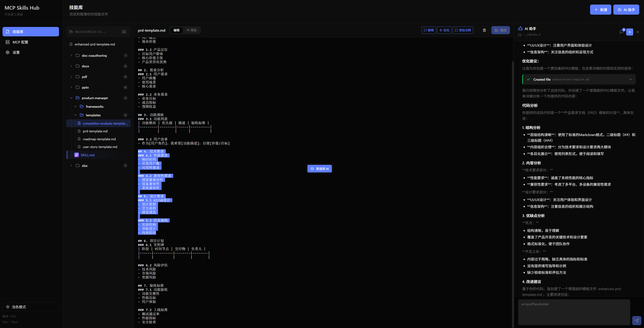Click the new folder icon beside path
This screenshot has height=328, width=644.
124,31
